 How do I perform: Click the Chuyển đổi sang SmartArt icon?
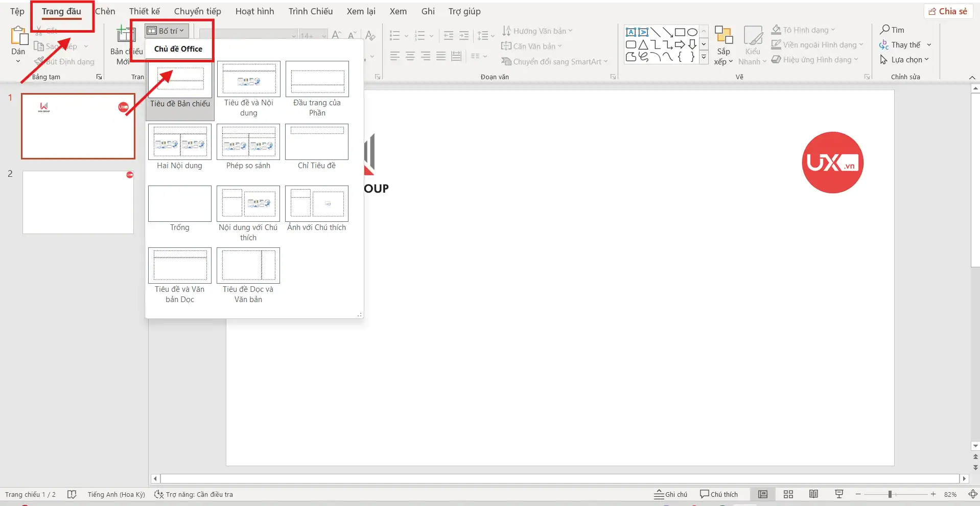click(506, 61)
